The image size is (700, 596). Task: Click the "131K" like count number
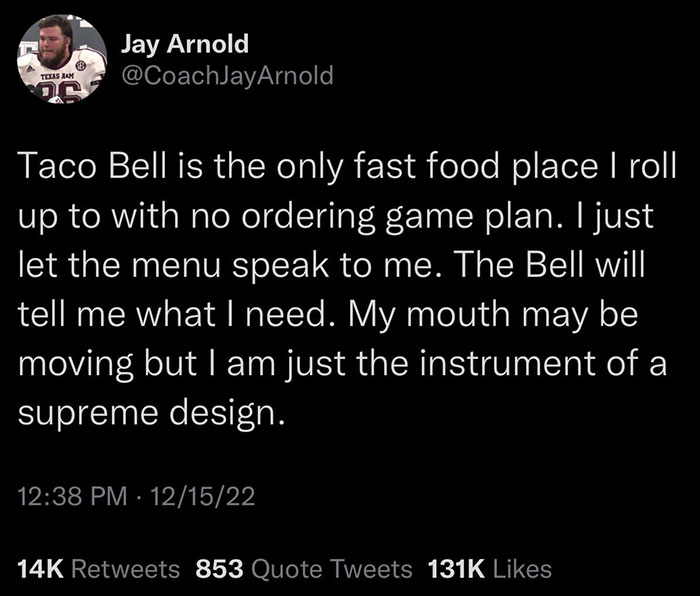tap(456, 570)
